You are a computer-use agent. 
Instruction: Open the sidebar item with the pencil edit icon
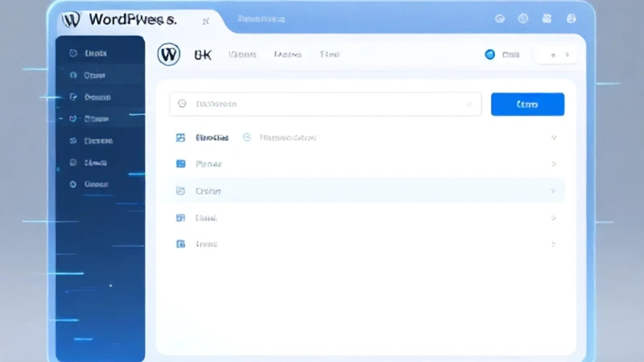coord(100,97)
